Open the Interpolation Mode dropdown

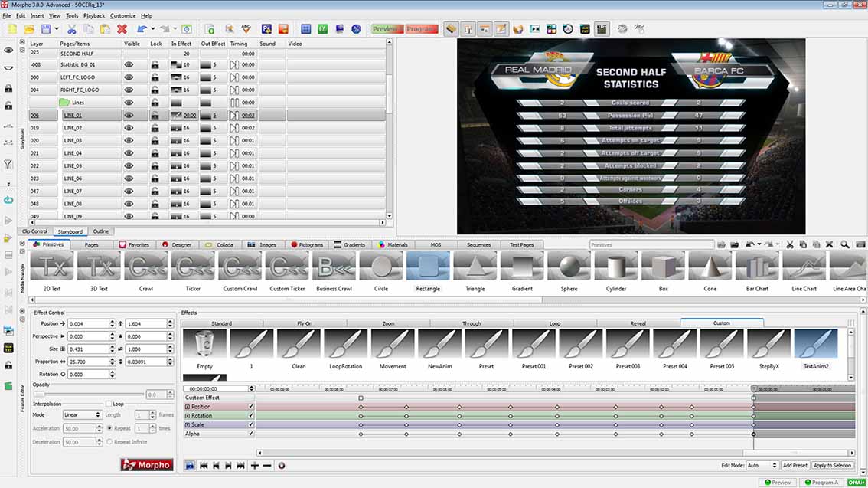pyautogui.click(x=82, y=415)
